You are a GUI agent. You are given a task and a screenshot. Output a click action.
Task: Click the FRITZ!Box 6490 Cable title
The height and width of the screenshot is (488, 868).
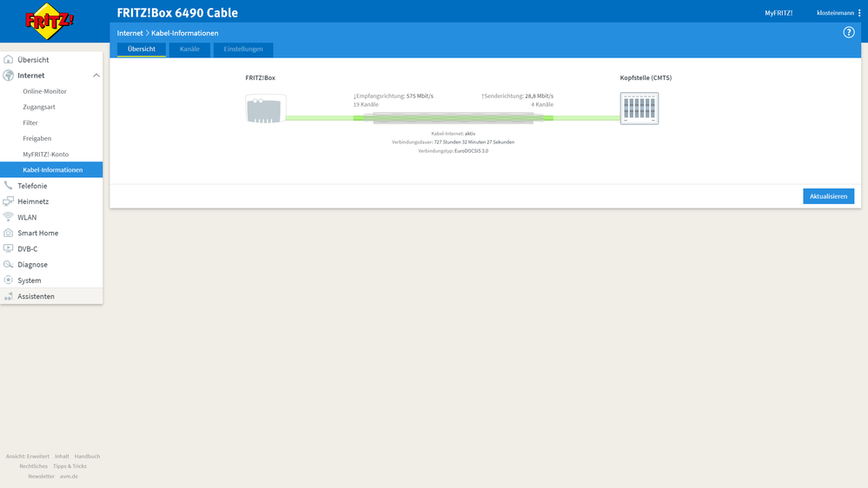coord(177,13)
